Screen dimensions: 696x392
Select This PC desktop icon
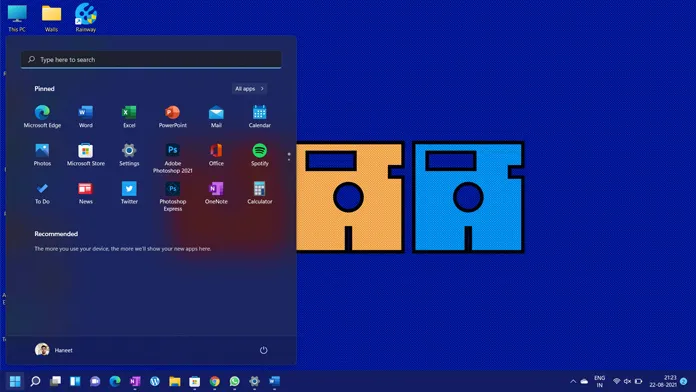point(17,18)
